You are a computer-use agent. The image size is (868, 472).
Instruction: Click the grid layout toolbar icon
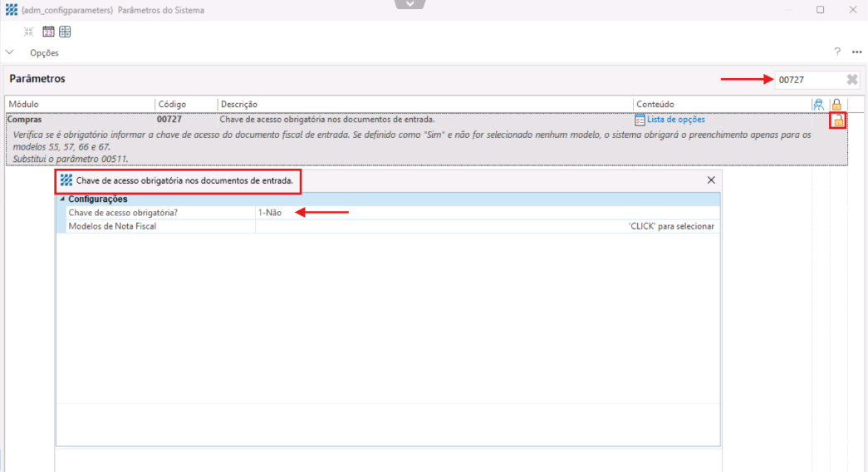point(65,32)
